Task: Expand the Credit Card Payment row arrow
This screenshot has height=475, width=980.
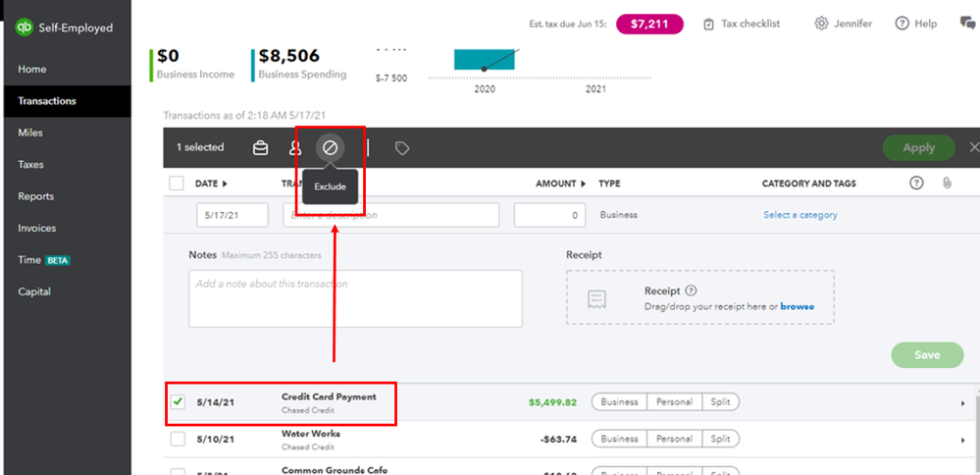Action: [x=962, y=403]
